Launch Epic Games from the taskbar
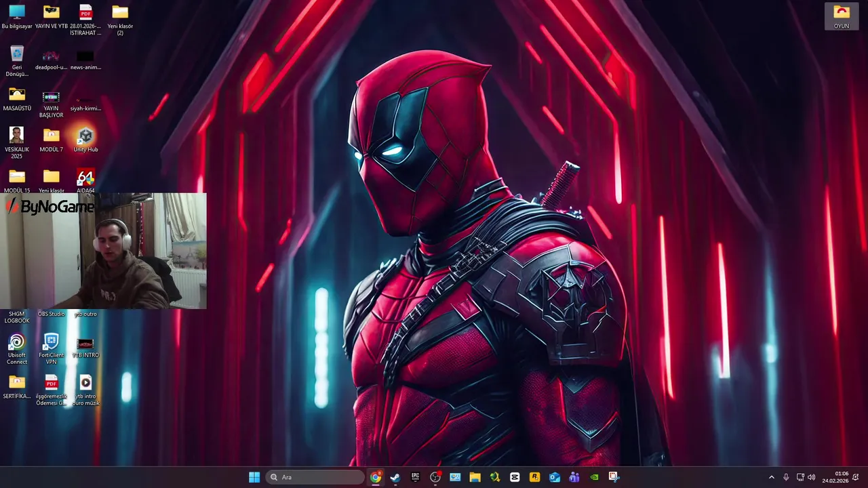868x488 pixels. coord(415,477)
